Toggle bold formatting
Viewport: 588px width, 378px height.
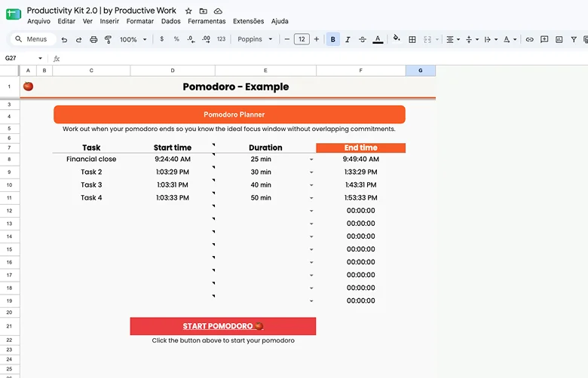coord(333,39)
